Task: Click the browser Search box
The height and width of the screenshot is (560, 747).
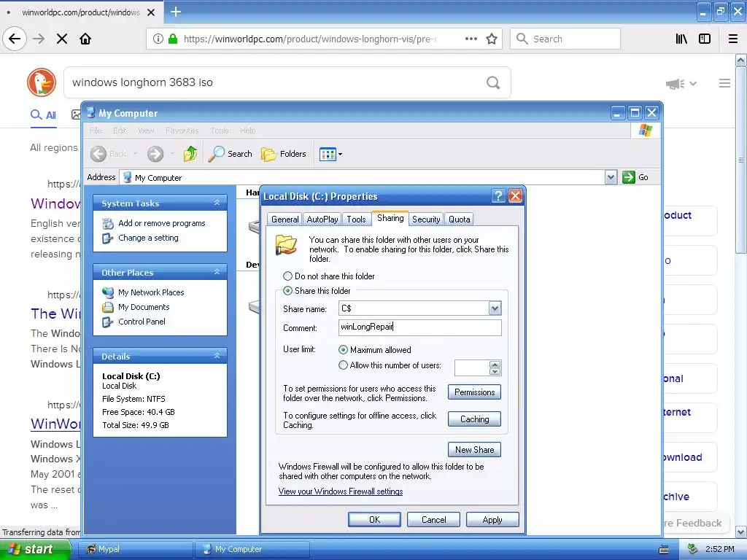Action: point(565,39)
